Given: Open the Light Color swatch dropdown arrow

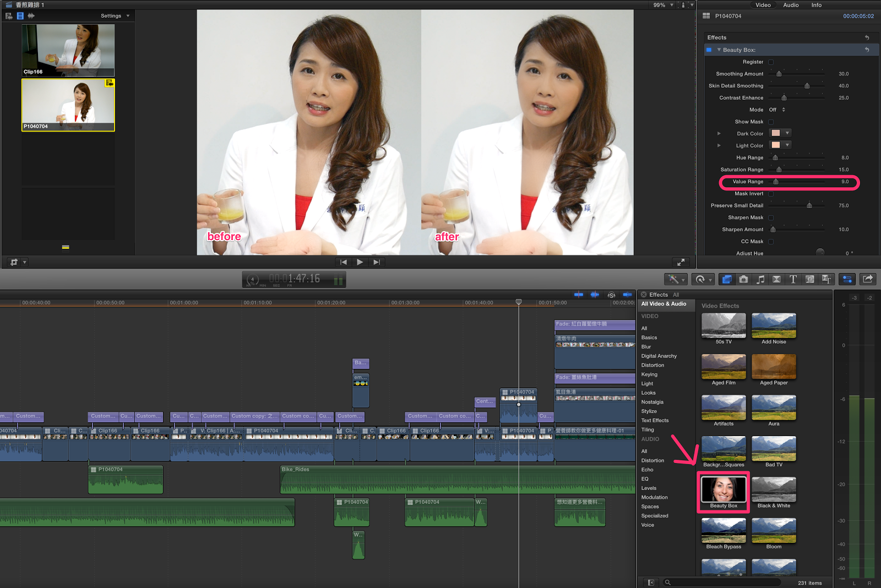Looking at the screenshot, I should (787, 145).
